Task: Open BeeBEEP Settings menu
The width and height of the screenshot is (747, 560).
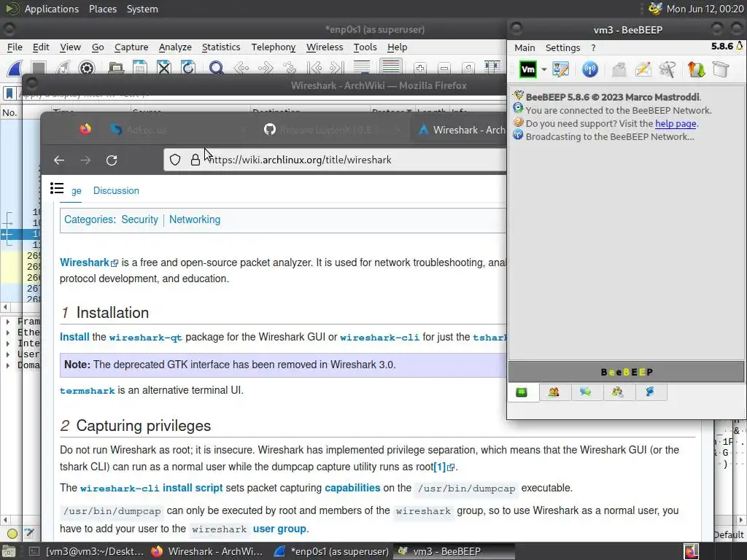Action: point(562,47)
